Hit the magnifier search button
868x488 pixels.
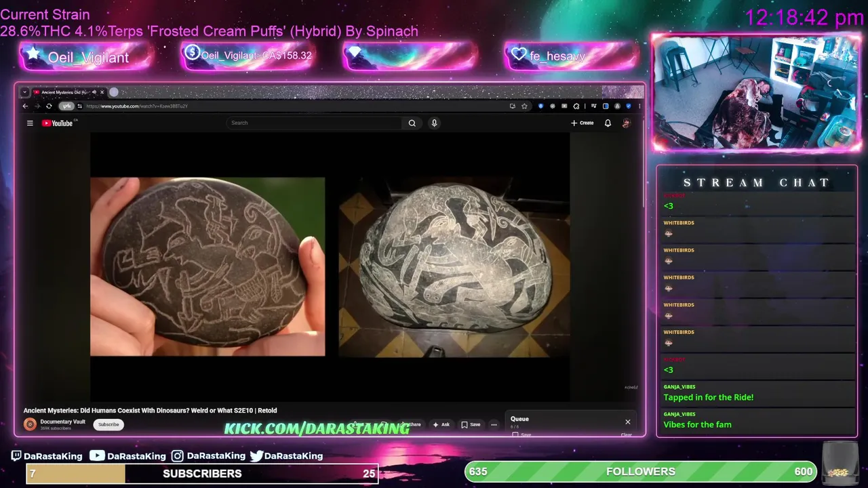(412, 123)
